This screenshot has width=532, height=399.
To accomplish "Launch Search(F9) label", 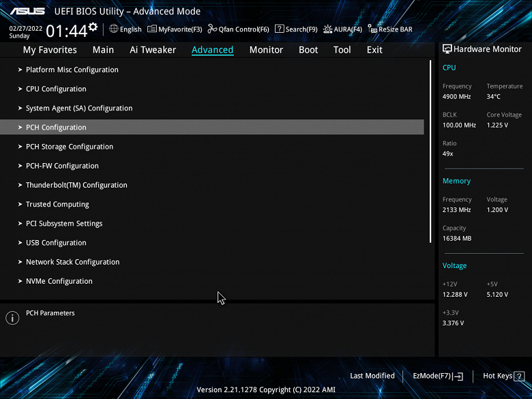I will pos(301,29).
